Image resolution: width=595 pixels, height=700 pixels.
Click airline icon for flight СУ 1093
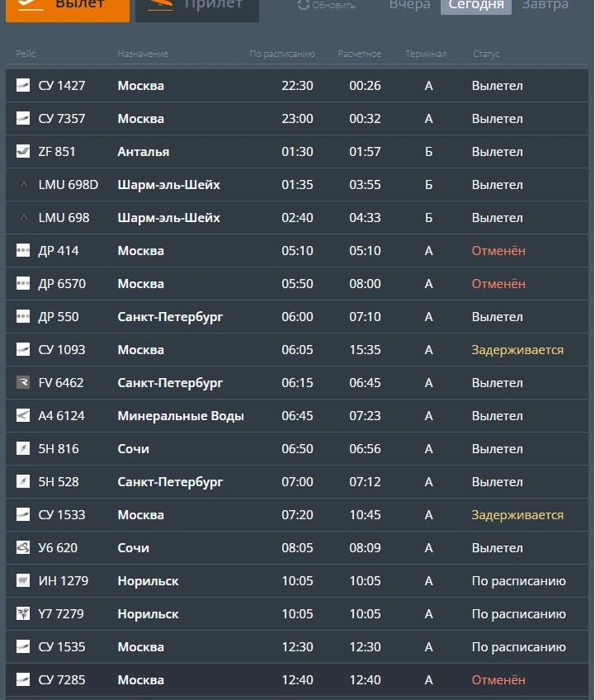23,349
